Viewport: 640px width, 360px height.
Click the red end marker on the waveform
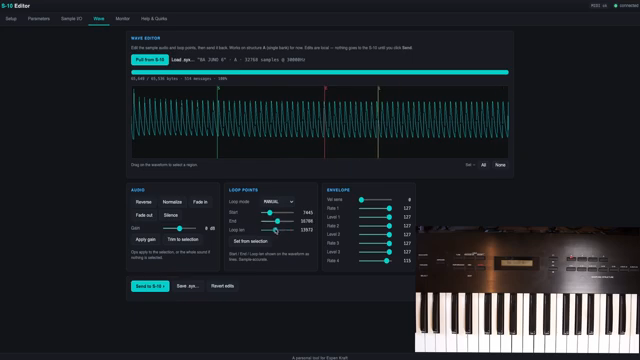coord(325,122)
